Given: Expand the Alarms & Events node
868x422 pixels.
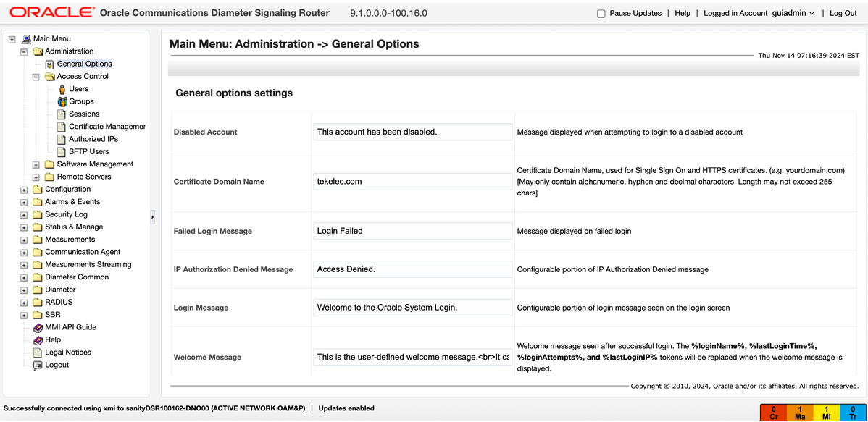Looking at the screenshot, I should tap(24, 203).
